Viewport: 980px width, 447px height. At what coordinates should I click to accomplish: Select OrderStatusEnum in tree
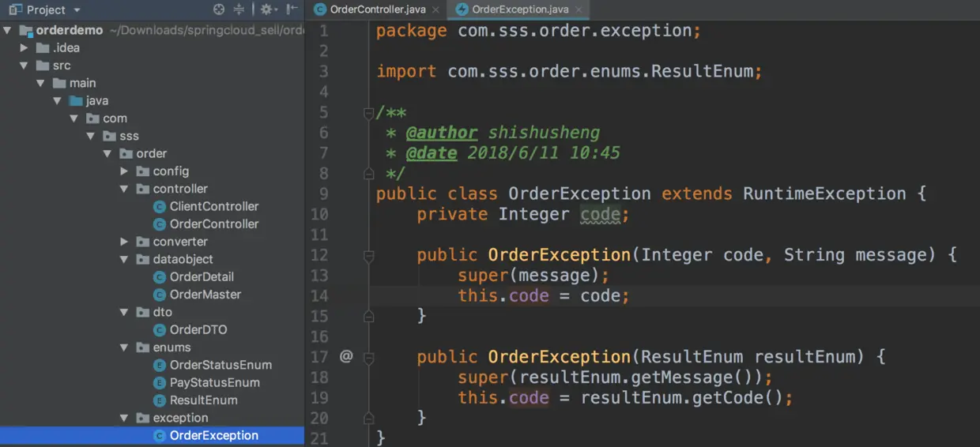click(x=220, y=365)
